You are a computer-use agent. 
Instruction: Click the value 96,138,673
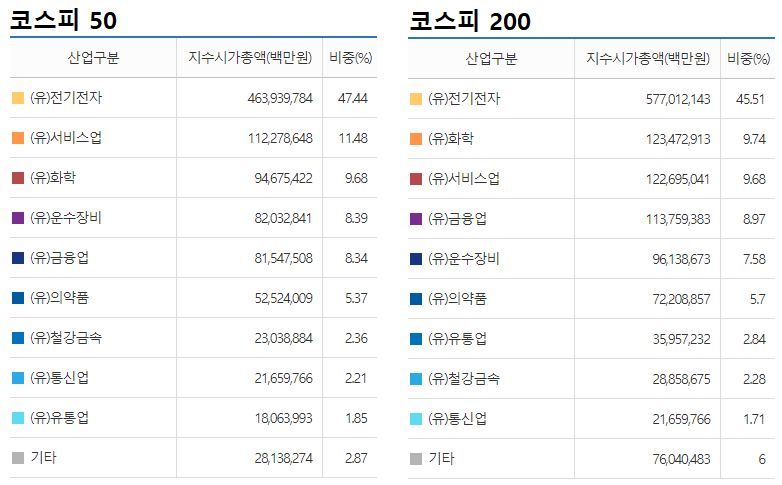tap(681, 259)
